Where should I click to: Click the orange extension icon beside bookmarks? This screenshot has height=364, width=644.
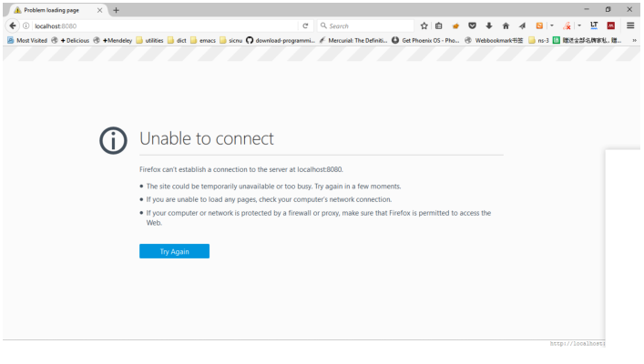(x=455, y=25)
